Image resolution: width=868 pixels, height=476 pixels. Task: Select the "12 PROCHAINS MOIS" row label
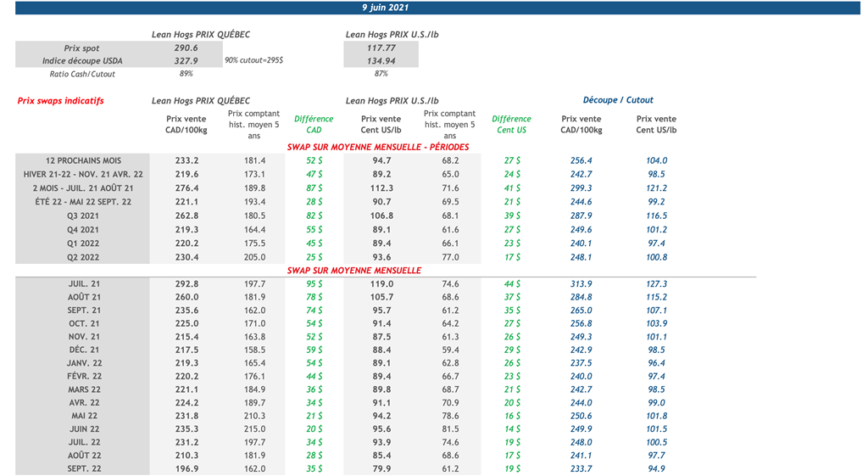(83, 160)
